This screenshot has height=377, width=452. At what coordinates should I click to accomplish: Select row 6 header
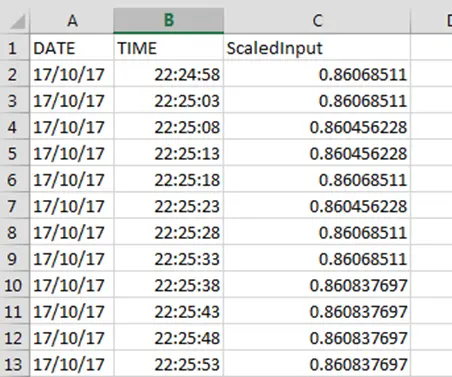tap(14, 179)
